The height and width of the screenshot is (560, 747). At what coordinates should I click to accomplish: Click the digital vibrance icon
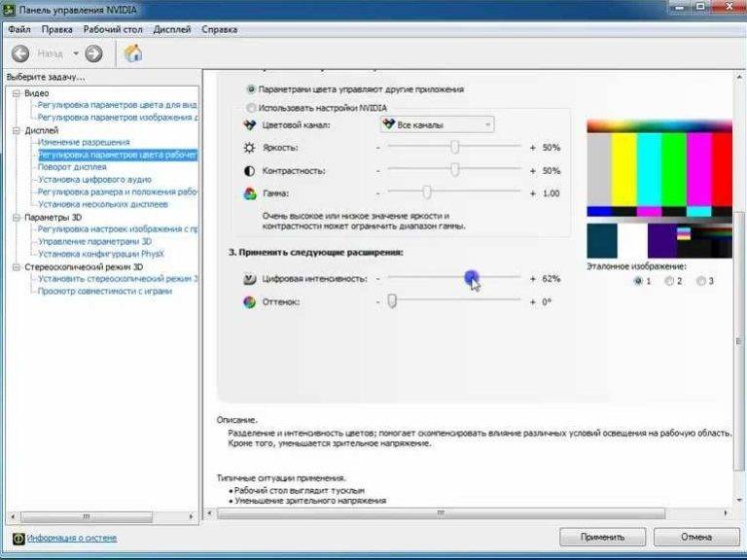point(250,279)
